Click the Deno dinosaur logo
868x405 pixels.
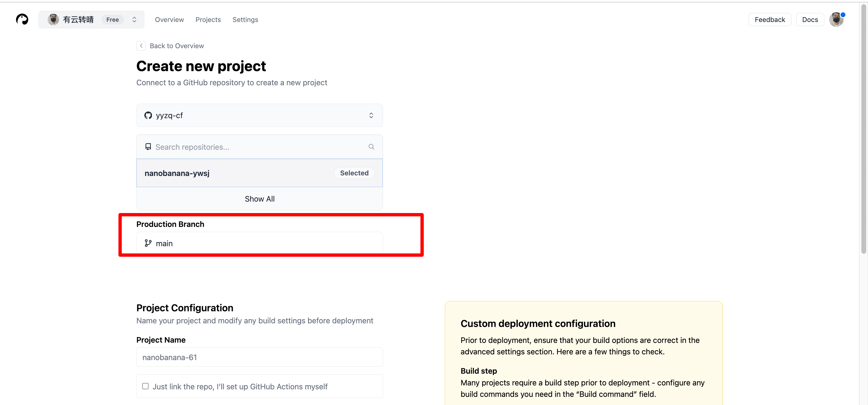point(22,19)
